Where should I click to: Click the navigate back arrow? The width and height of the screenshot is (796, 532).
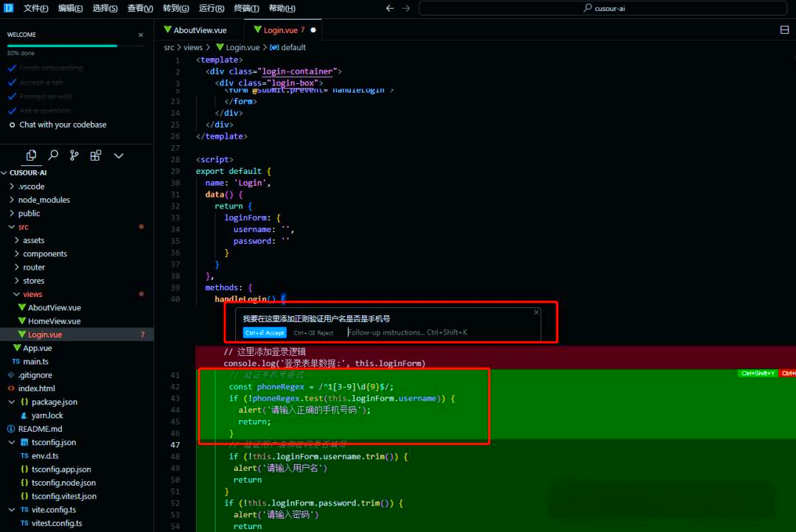(x=390, y=8)
